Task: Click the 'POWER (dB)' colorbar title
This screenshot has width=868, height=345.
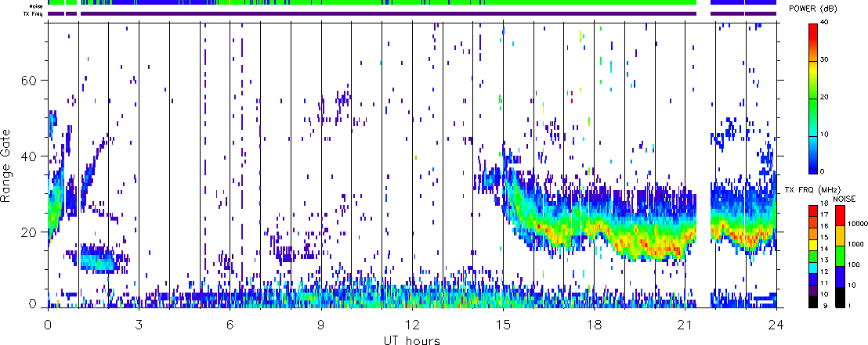Action: coord(813,10)
